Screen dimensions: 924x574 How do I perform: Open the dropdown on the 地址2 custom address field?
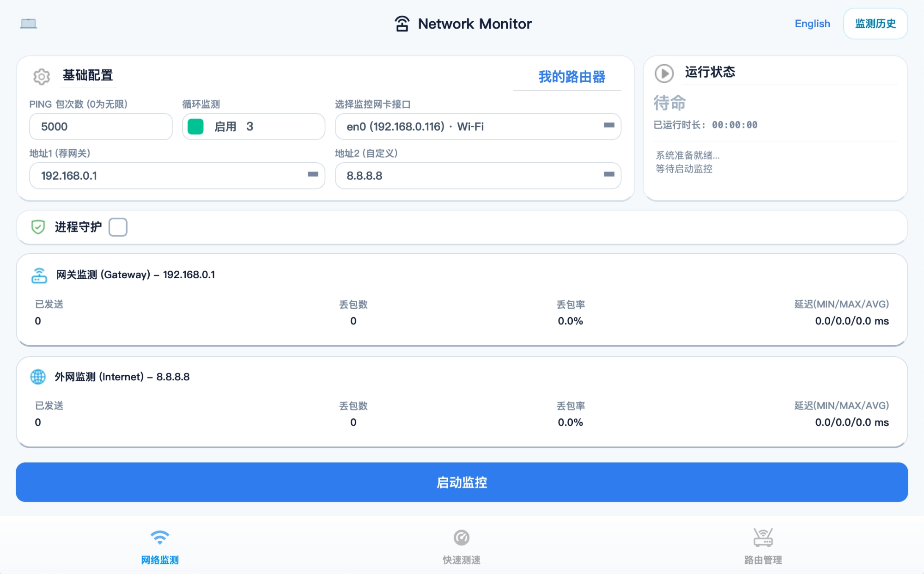pyautogui.click(x=608, y=176)
